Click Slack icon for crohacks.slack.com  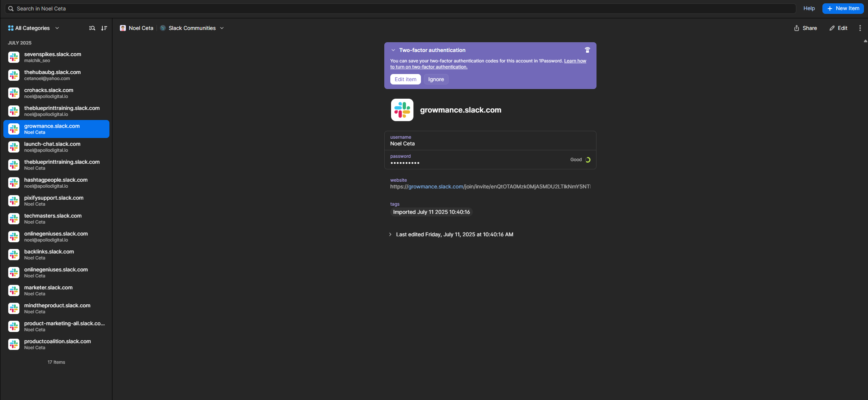[x=14, y=93]
